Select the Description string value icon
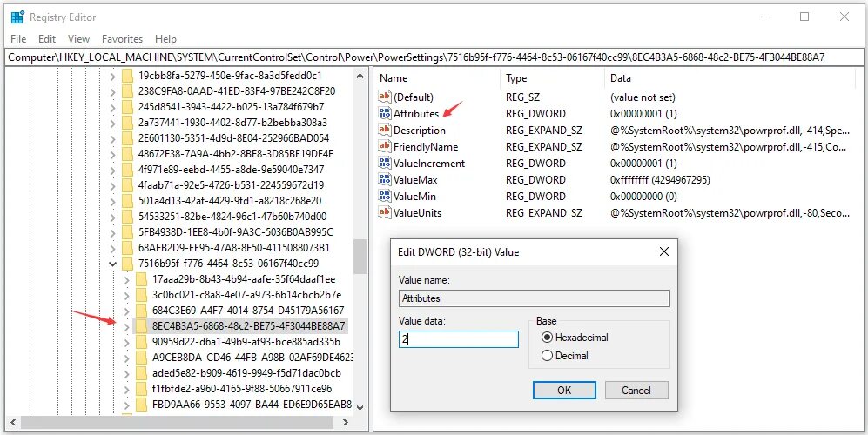Viewport: 868px width, 435px height. click(384, 130)
